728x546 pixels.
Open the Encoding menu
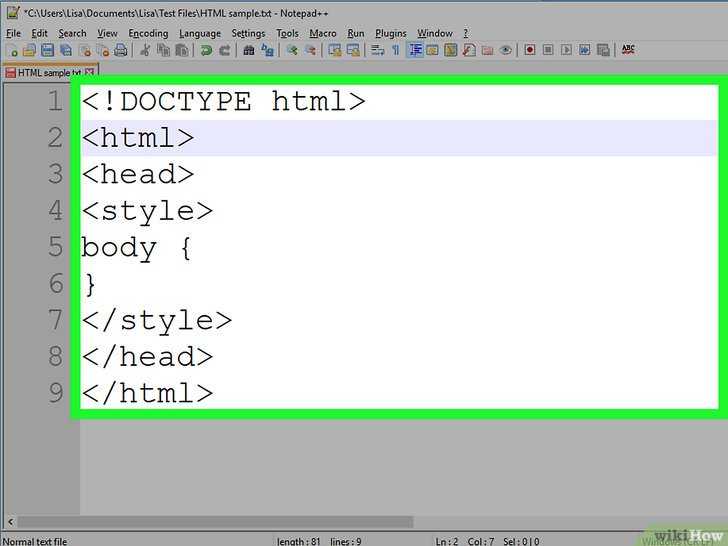148,33
